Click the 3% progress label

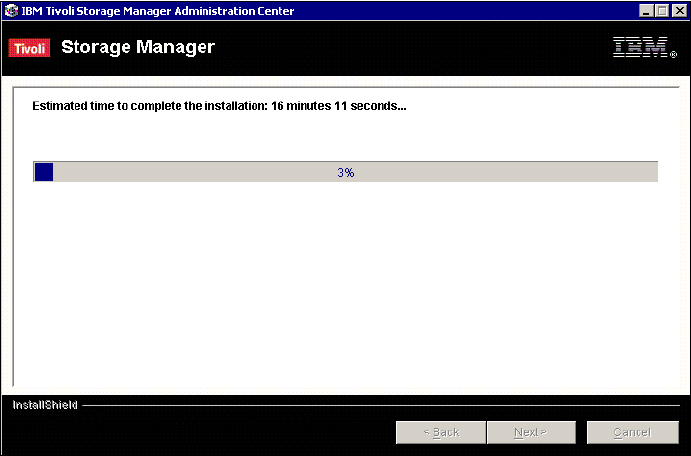346,172
